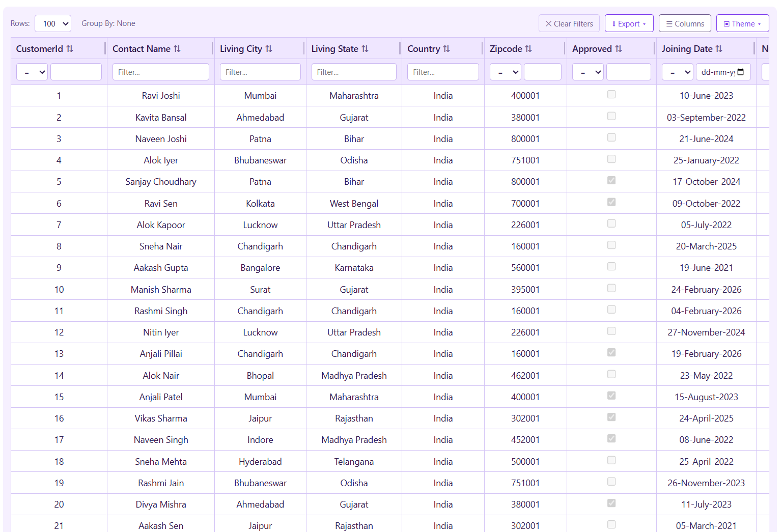Select cell 'Karnataka'
The width and height of the screenshot is (784, 532).
pos(354,268)
